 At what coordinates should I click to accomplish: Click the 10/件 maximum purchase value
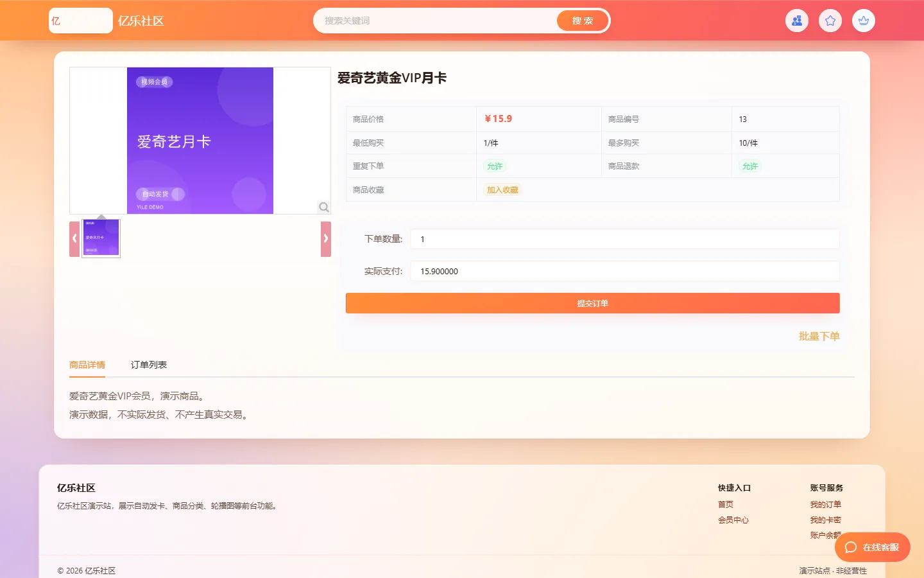pyautogui.click(x=748, y=143)
